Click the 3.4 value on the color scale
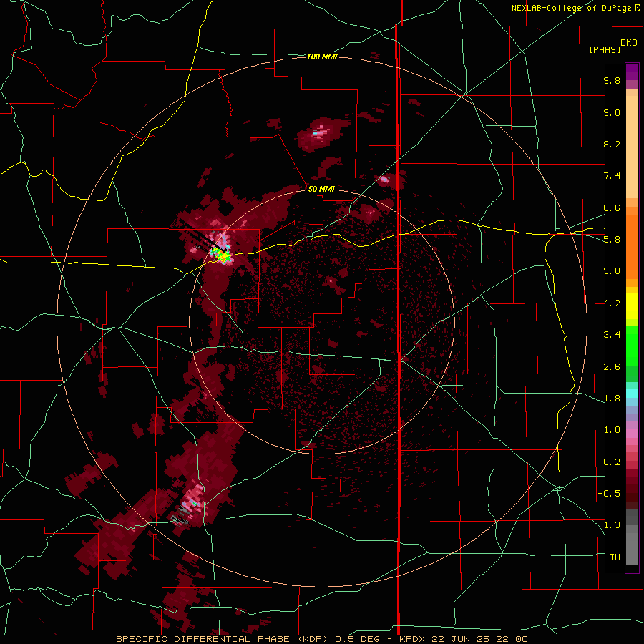The image size is (644, 644). coord(612,335)
